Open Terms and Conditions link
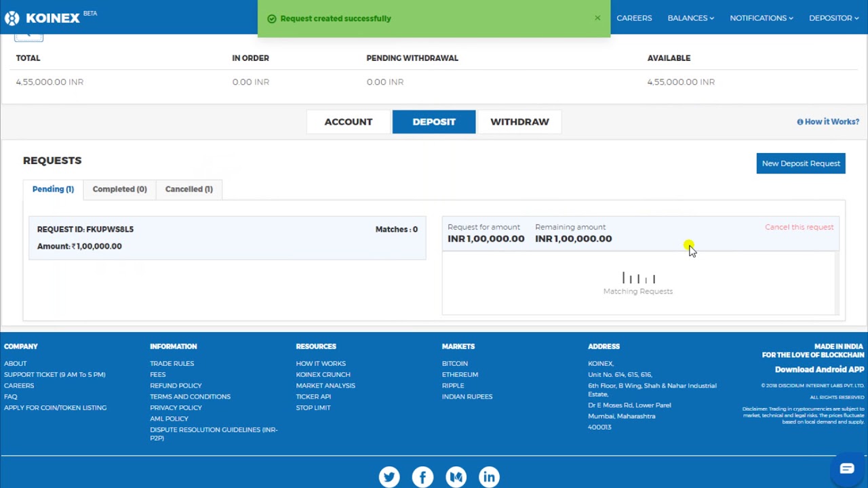 (191, 396)
